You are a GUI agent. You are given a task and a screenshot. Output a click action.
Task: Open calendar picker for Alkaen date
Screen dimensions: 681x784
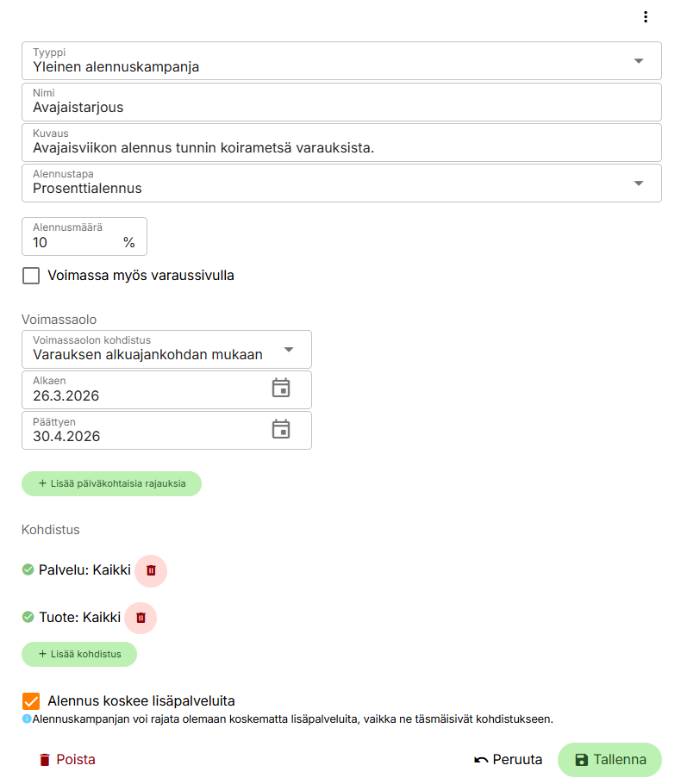(281, 389)
